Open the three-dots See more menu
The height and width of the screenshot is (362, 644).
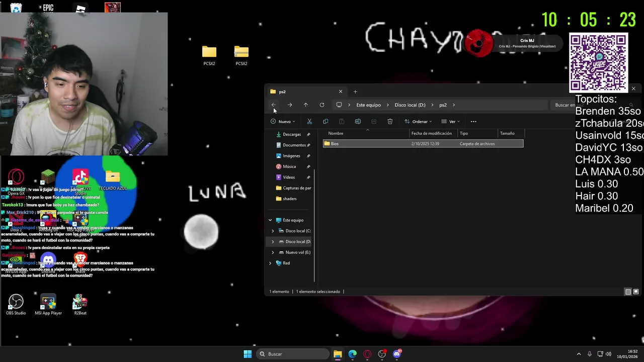(x=473, y=122)
